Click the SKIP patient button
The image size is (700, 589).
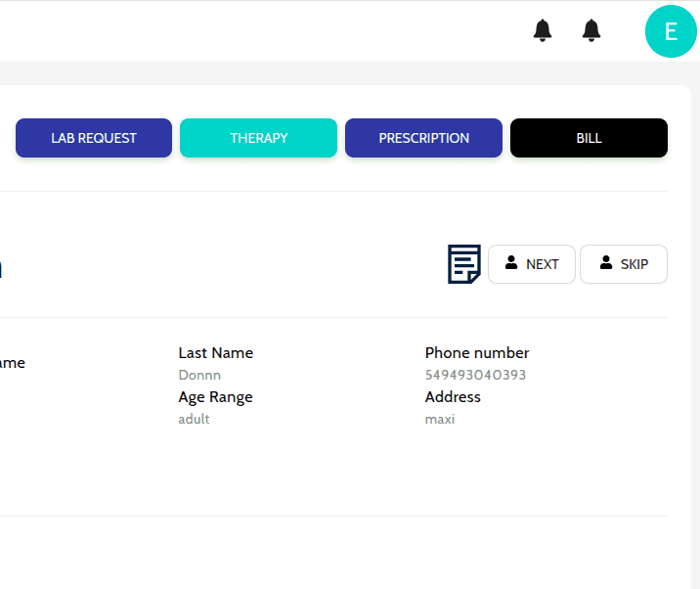click(624, 264)
